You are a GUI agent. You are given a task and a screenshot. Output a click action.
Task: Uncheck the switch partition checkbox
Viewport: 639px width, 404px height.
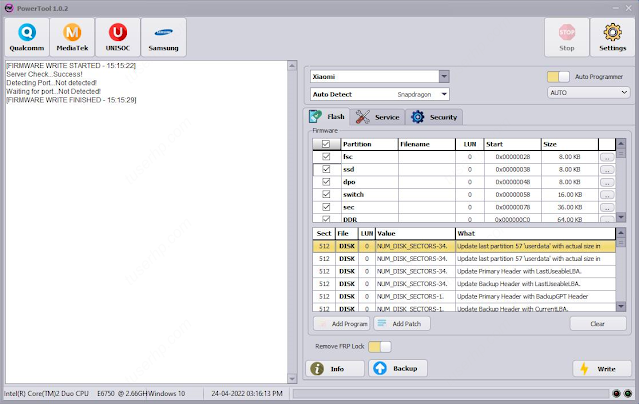point(326,194)
